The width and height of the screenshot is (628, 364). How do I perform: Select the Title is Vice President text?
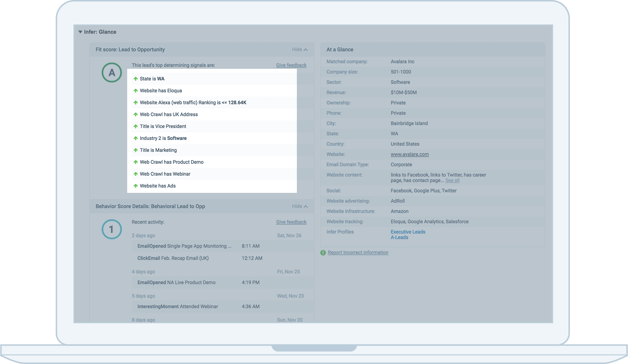[163, 126]
